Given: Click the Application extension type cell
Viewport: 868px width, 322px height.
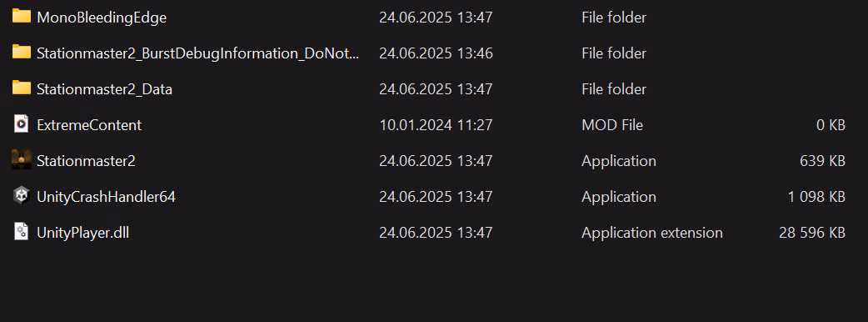Looking at the screenshot, I should tap(652, 232).
